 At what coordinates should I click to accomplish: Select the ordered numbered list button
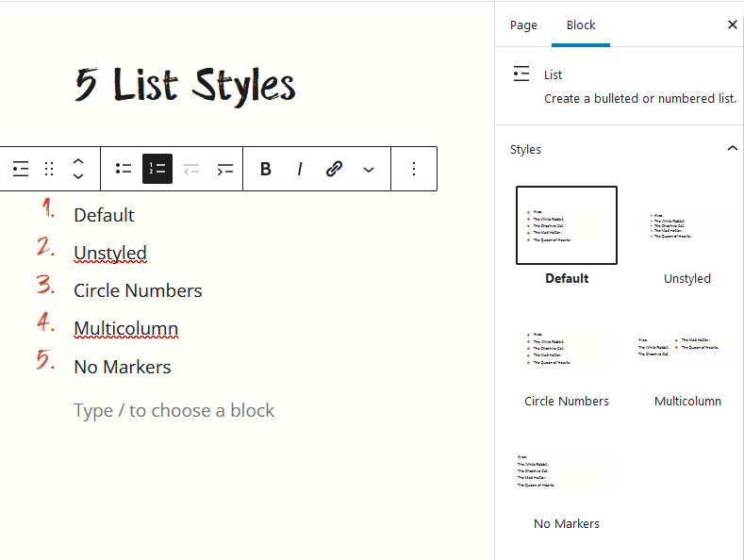(x=157, y=169)
